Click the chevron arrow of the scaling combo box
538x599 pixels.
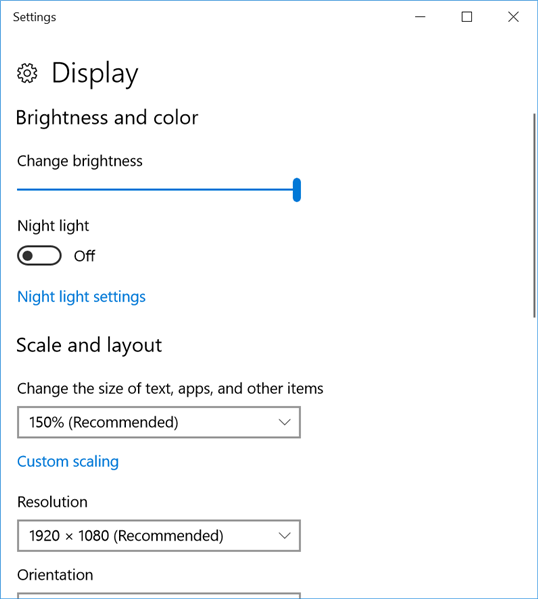[284, 422]
